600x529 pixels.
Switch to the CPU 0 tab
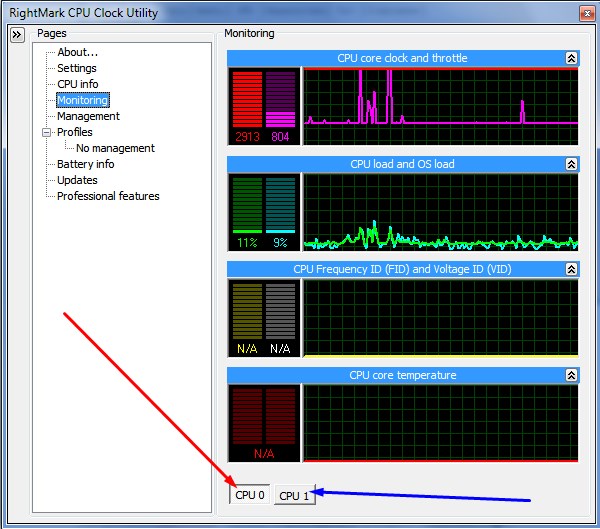pos(250,495)
